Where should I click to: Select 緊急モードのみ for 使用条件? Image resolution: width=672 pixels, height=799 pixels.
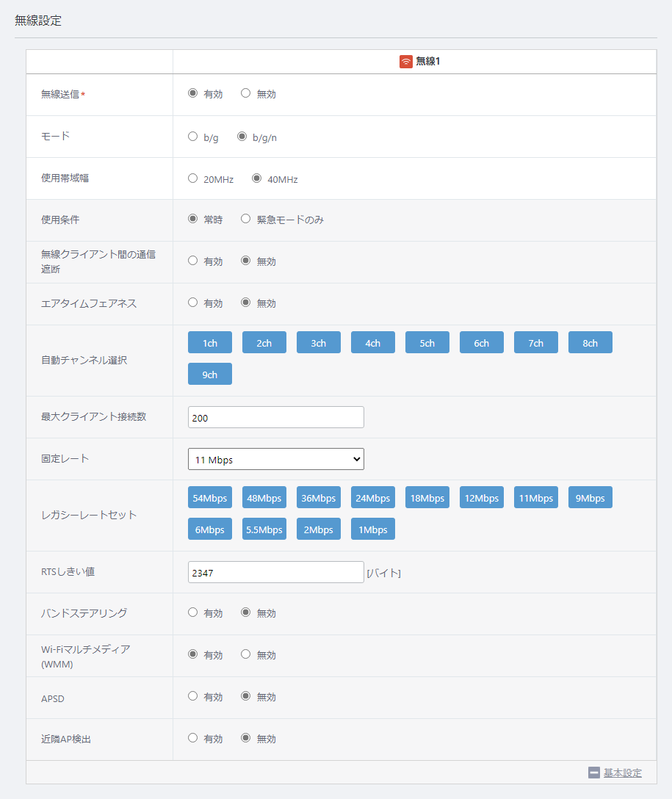click(245, 219)
